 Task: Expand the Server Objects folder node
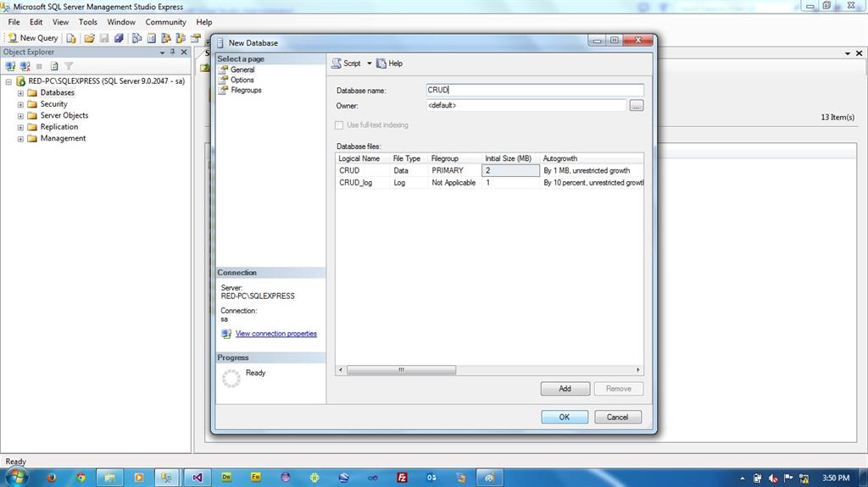(20, 116)
